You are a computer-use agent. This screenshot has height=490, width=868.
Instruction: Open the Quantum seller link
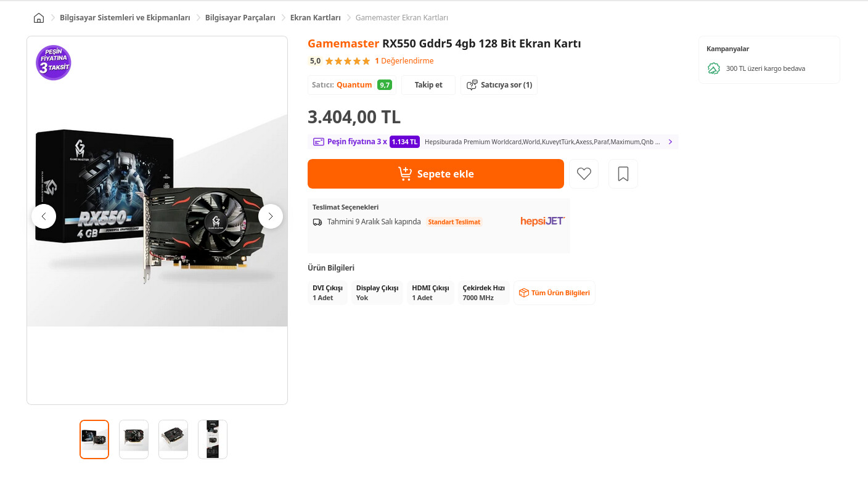pyautogui.click(x=354, y=85)
